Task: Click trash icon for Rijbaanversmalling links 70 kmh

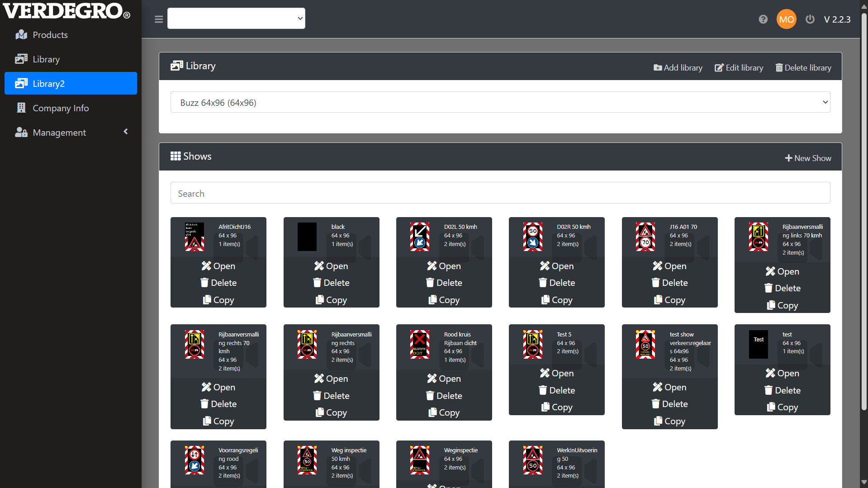Action: pos(768,288)
